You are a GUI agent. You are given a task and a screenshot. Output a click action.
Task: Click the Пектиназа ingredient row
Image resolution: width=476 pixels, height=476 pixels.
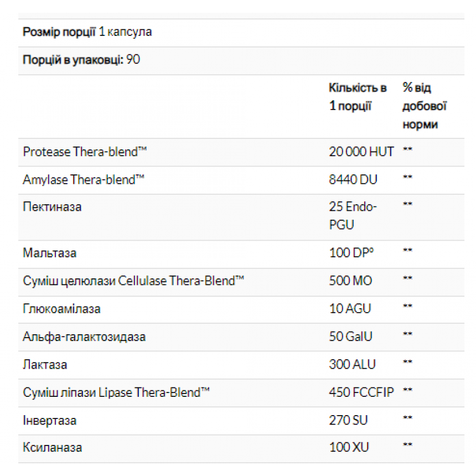tap(241, 218)
